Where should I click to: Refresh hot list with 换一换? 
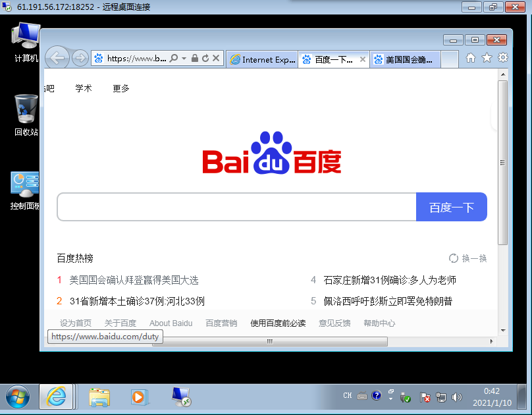(468, 259)
